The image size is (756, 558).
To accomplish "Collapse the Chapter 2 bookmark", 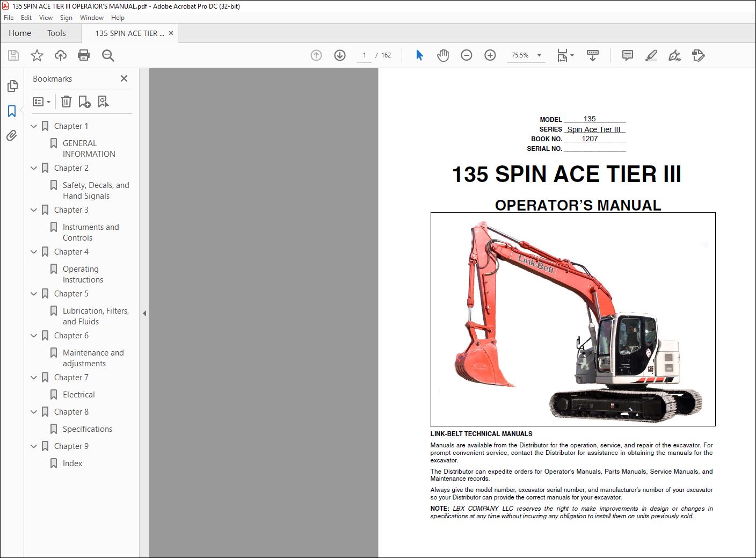I will pyautogui.click(x=34, y=168).
